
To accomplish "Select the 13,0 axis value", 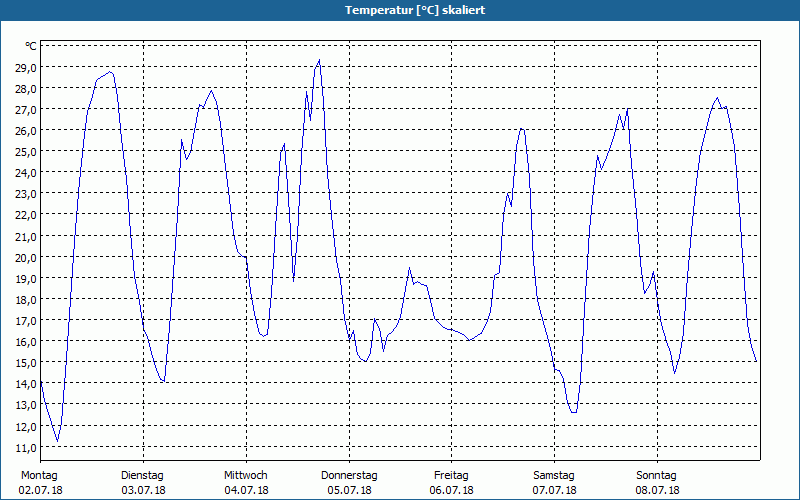I will (x=26, y=406).
